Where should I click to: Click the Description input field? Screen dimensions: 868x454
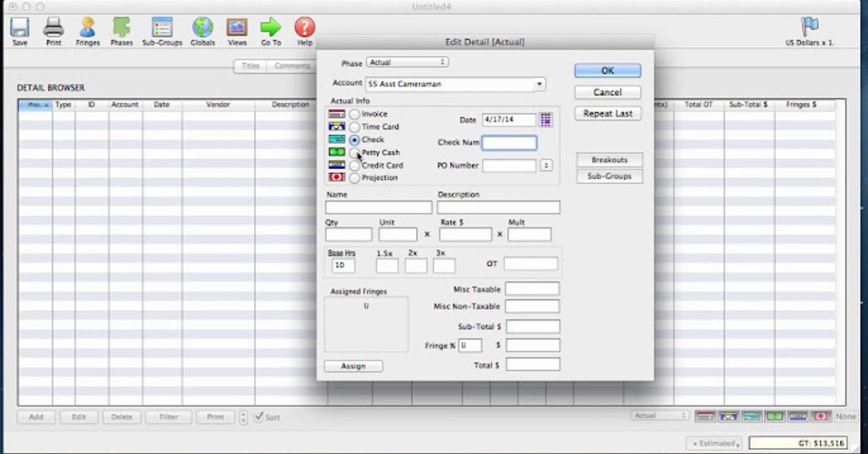[498, 207]
